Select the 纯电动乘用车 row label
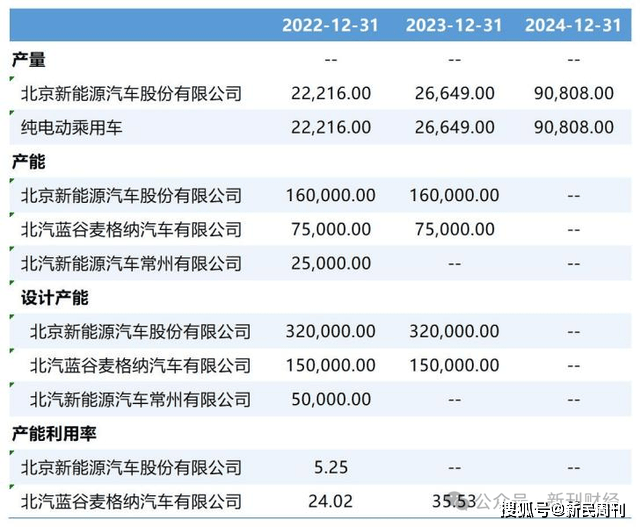640x527 pixels. (x=71, y=127)
